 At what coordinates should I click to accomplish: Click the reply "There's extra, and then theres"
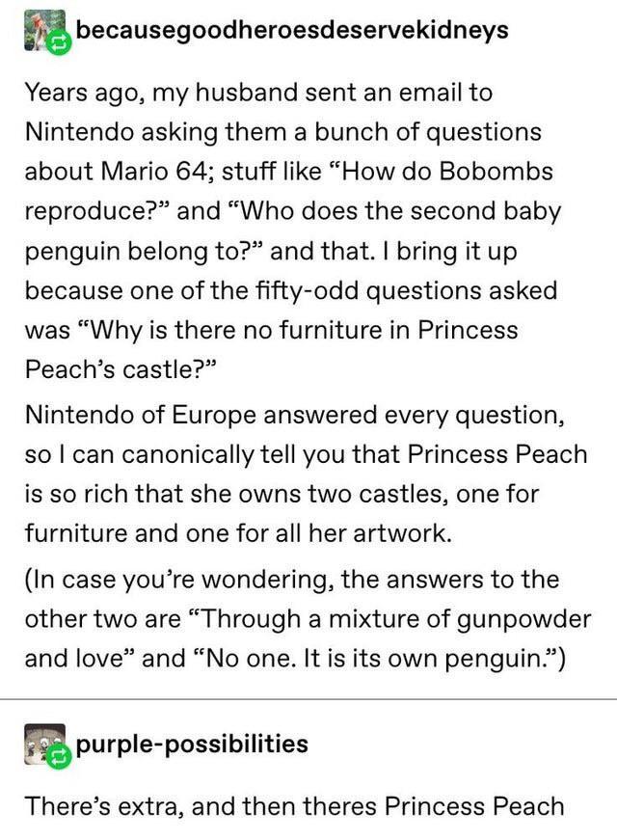tap(295, 806)
